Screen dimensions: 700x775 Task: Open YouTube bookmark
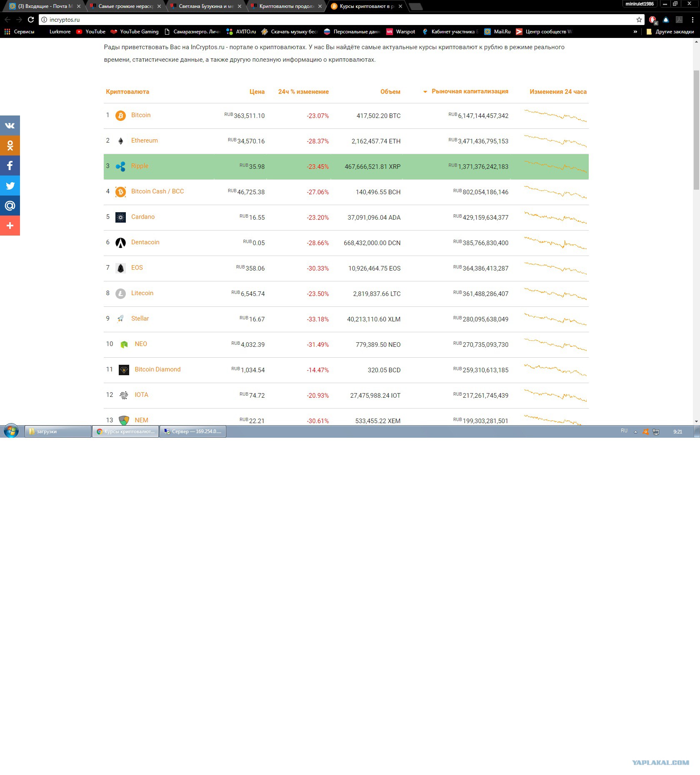click(x=91, y=32)
